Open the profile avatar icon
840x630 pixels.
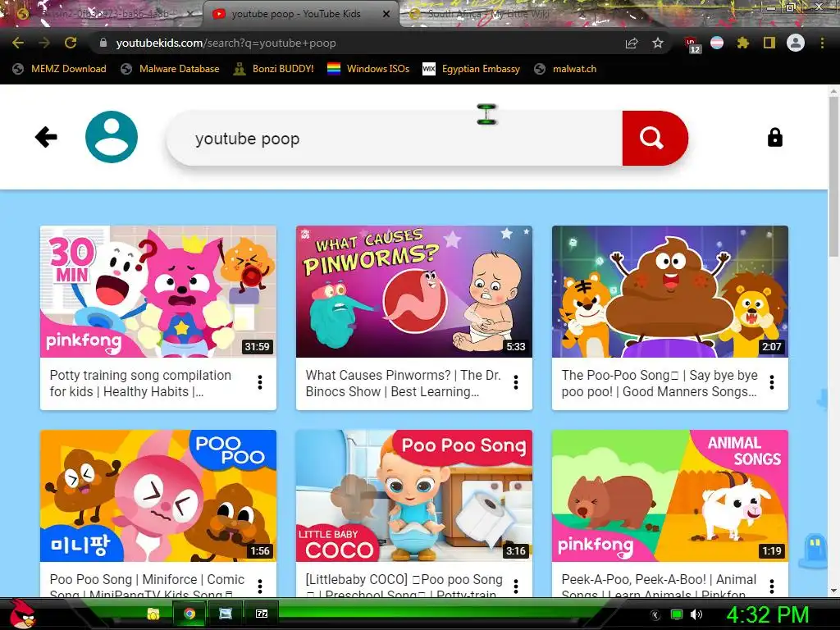click(112, 137)
